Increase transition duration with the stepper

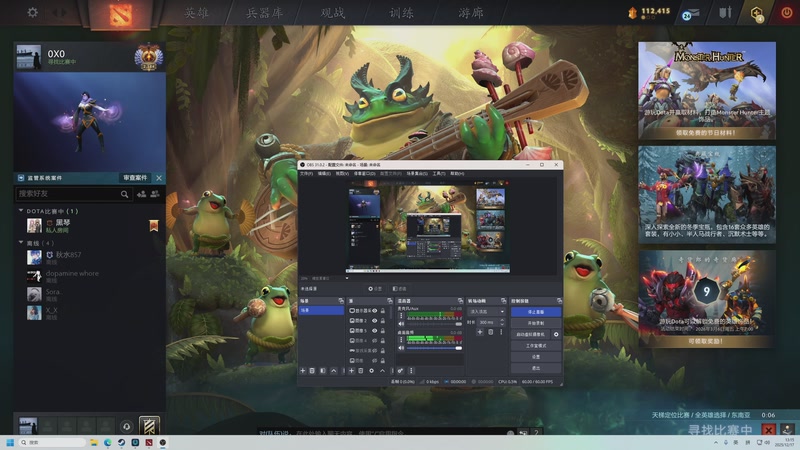pyautogui.click(x=503, y=320)
